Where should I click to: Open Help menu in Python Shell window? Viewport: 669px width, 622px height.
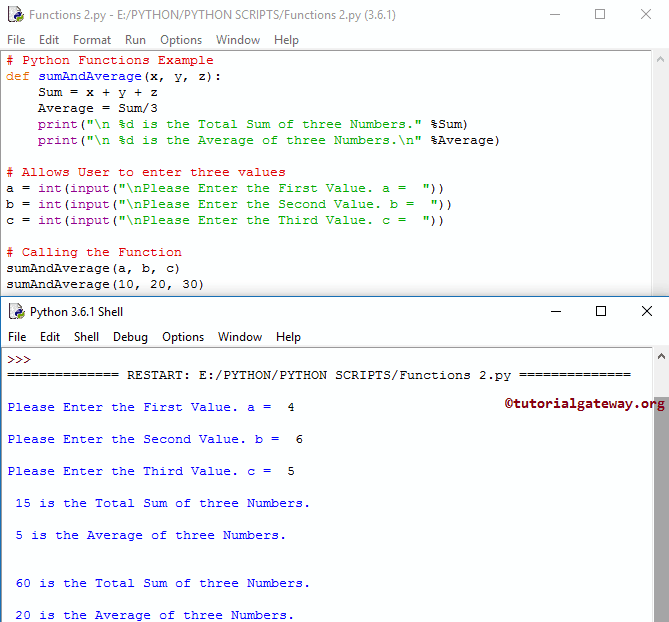[x=288, y=337]
